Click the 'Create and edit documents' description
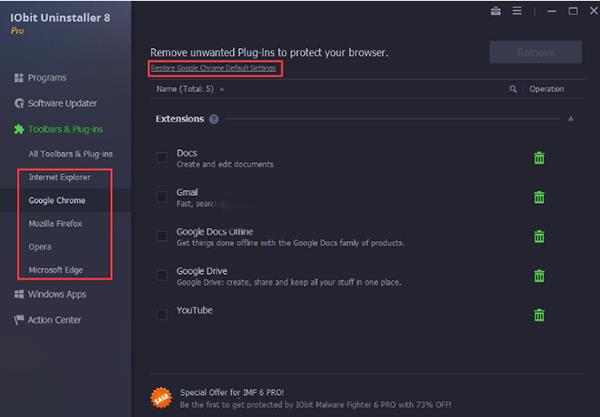Image resolution: width=600 pixels, height=417 pixels. tap(225, 165)
